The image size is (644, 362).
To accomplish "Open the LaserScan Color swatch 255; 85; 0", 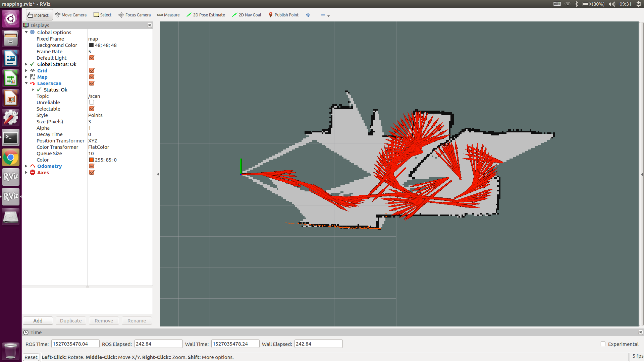I will coord(91,160).
